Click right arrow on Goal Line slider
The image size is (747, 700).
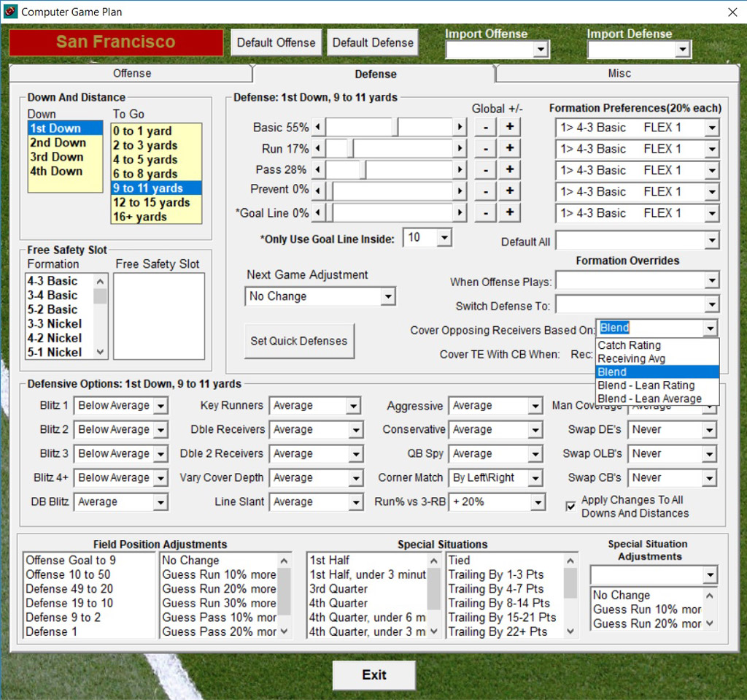[460, 214]
